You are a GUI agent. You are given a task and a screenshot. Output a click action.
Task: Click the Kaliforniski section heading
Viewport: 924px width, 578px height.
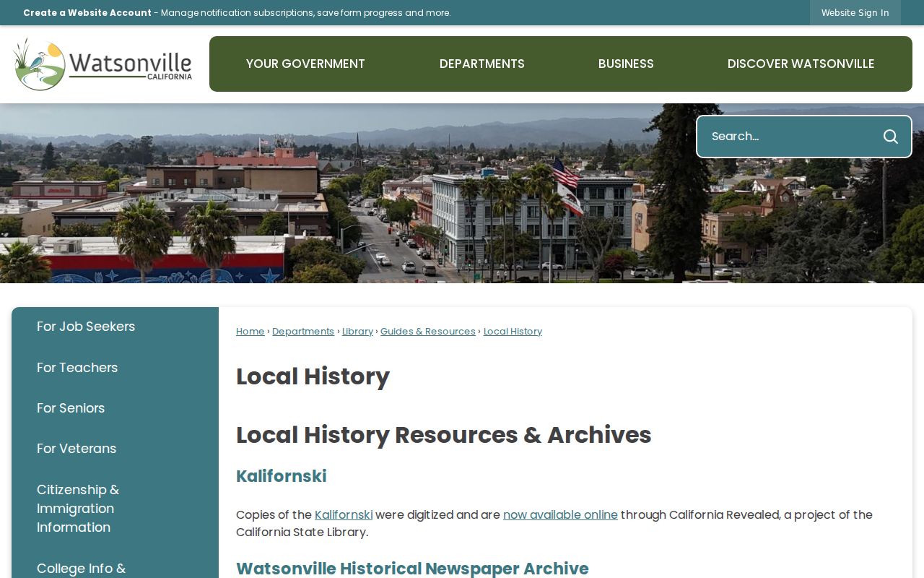(282, 476)
